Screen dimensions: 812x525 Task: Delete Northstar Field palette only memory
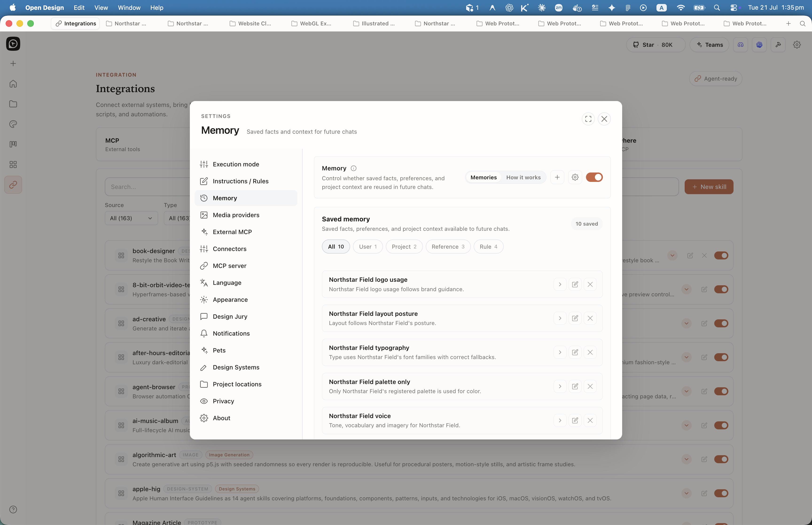(x=590, y=386)
